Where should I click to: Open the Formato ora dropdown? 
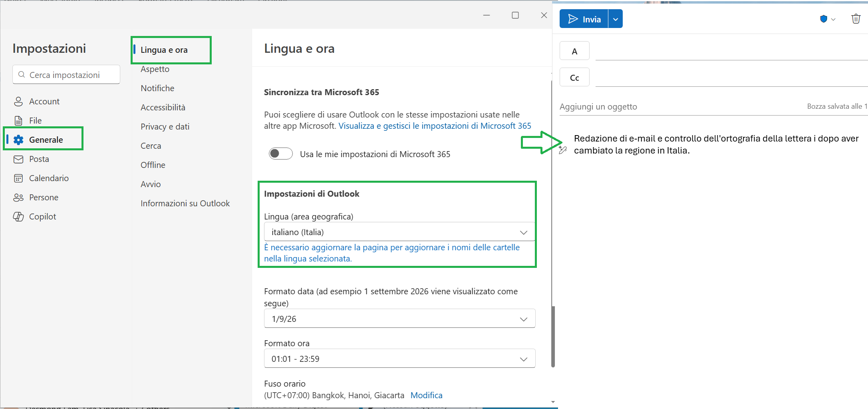399,359
